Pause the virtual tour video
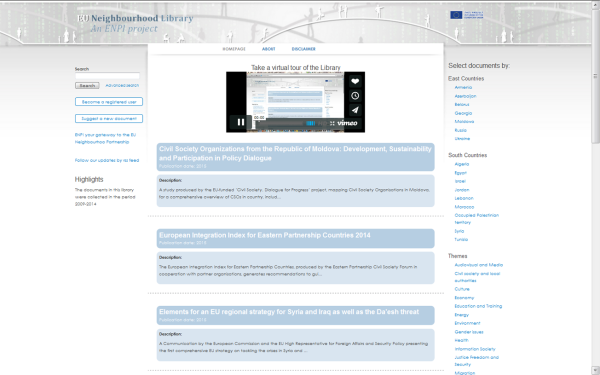The image size is (600, 375). (241, 122)
